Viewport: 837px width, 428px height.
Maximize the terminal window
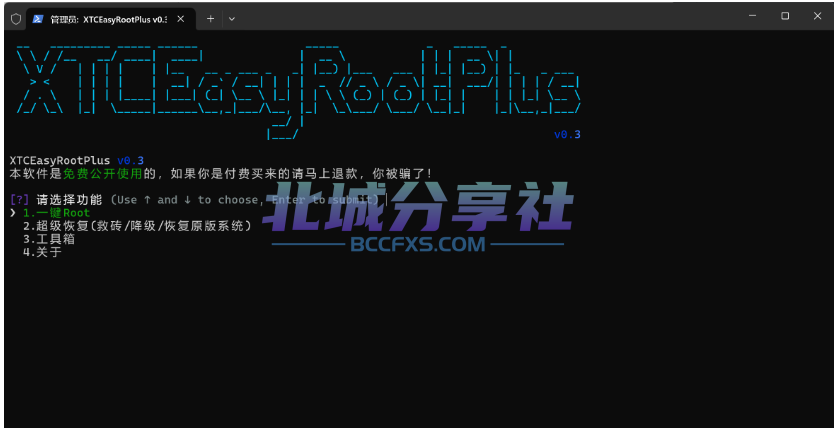pos(785,16)
